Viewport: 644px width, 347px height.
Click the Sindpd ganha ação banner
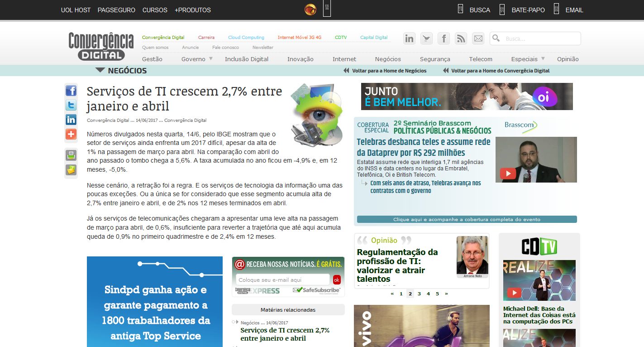(155, 302)
